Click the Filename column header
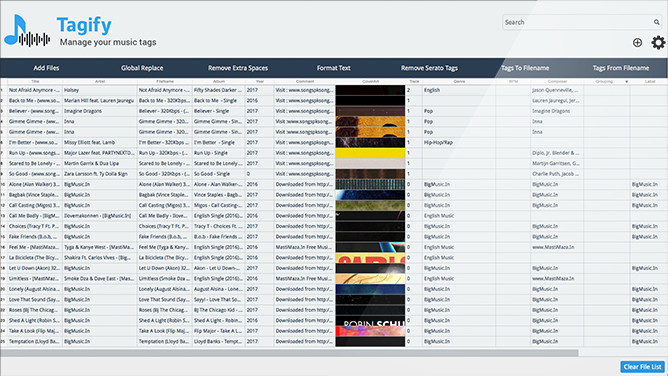The width and height of the screenshot is (668, 376). pos(165,81)
